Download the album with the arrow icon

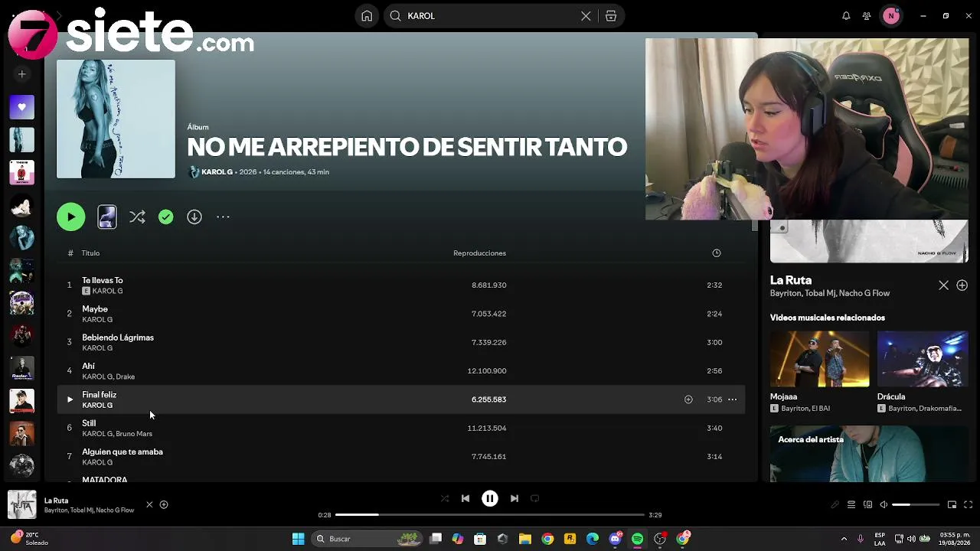coord(194,217)
